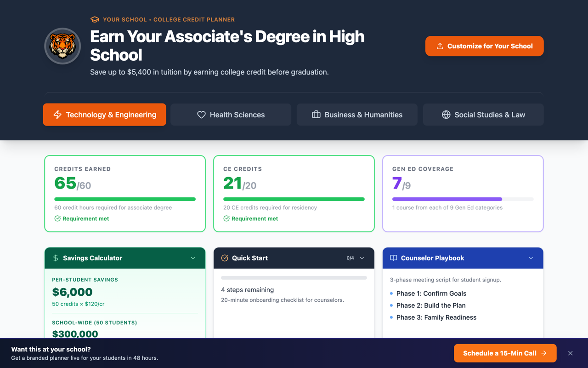Click the $6,000 per-student savings amount

72,292
